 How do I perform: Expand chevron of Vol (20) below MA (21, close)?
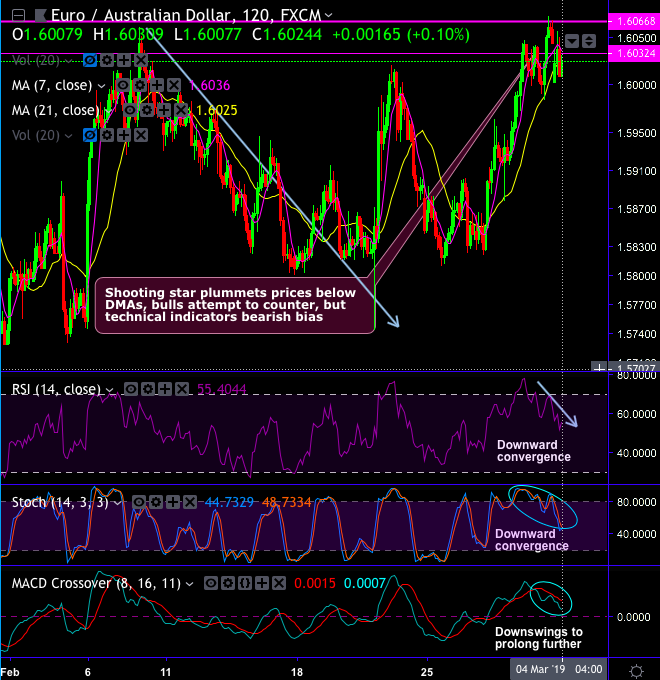coord(69,136)
